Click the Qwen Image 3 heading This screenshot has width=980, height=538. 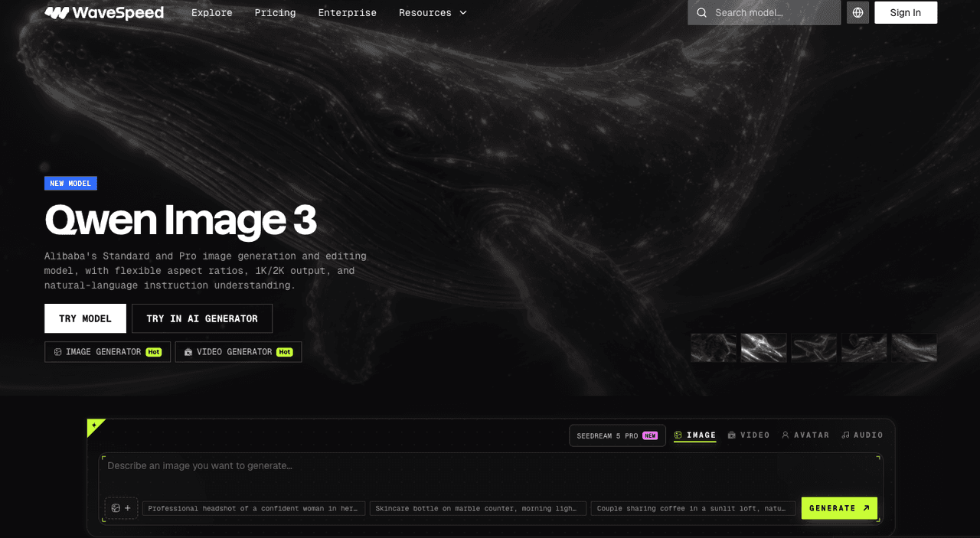pyautogui.click(x=181, y=220)
